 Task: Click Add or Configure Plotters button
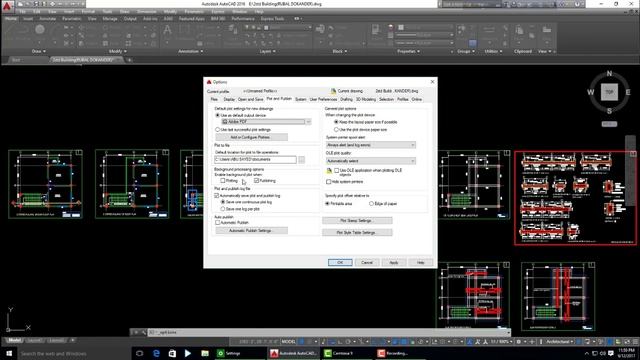(251, 137)
